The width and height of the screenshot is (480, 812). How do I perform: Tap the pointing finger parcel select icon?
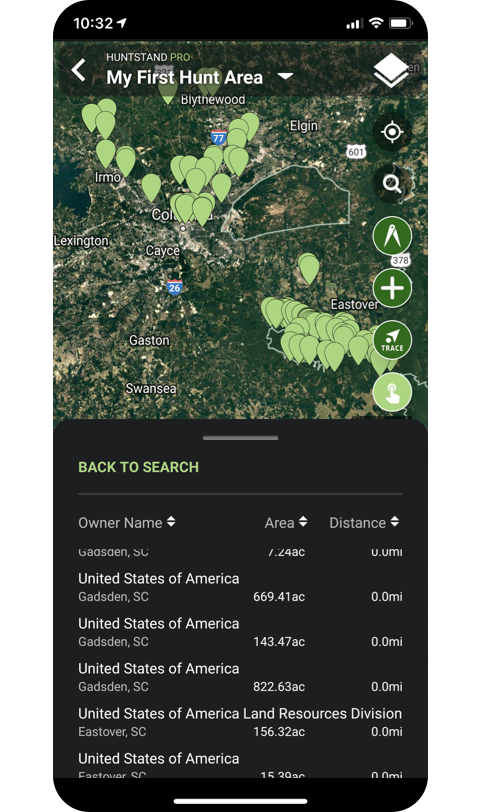pos(392,392)
